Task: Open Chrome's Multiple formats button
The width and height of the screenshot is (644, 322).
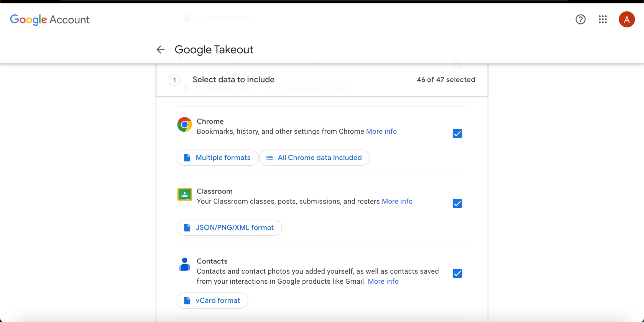Action: (x=217, y=158)
